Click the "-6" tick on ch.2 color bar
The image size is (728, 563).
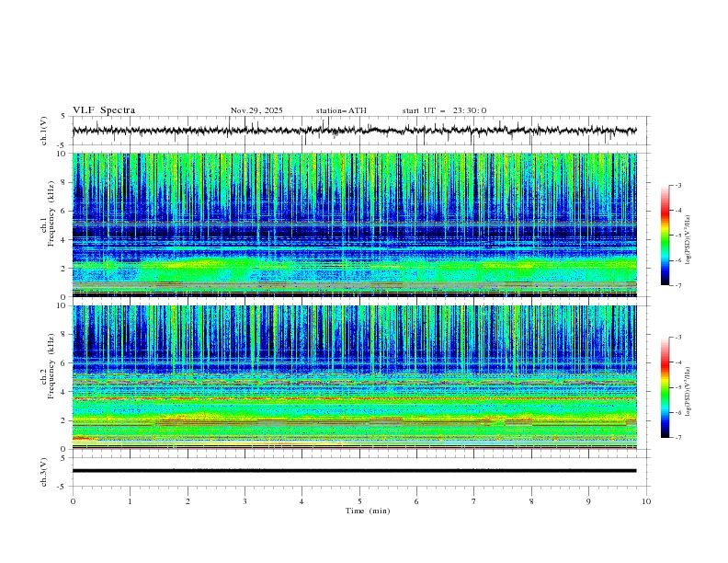point(677,412)
